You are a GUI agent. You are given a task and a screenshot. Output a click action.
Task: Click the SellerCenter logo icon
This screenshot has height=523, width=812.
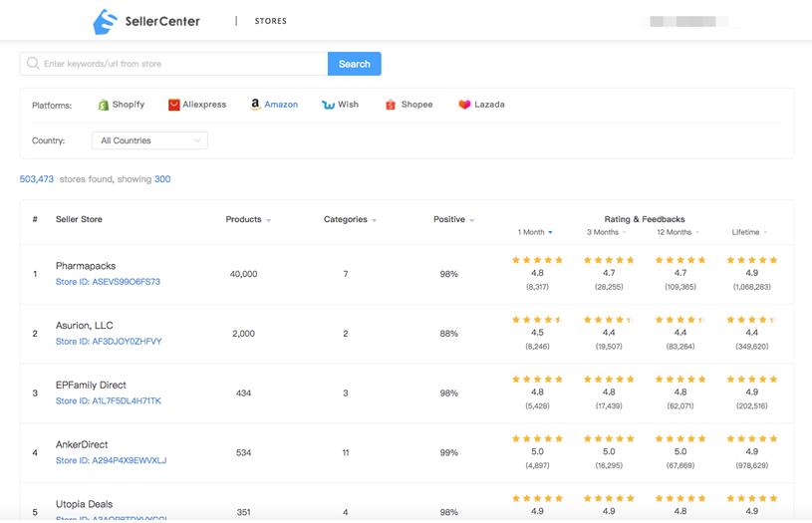[106, 21]
